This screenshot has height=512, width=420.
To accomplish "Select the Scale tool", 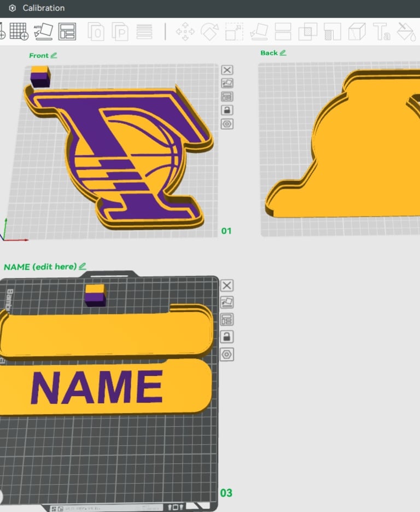I will coord(234,32).
